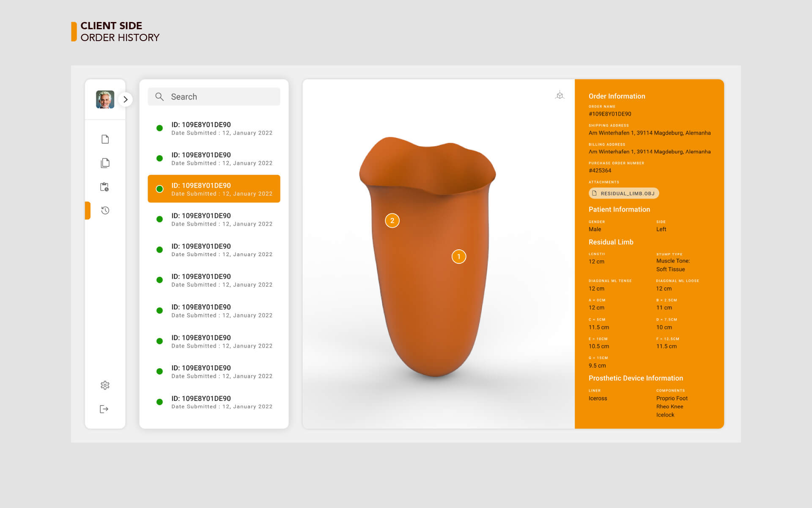The image size is (812, 508).
Task: Click the stump type Soft Tissue text
Action: tap(670, 269)
